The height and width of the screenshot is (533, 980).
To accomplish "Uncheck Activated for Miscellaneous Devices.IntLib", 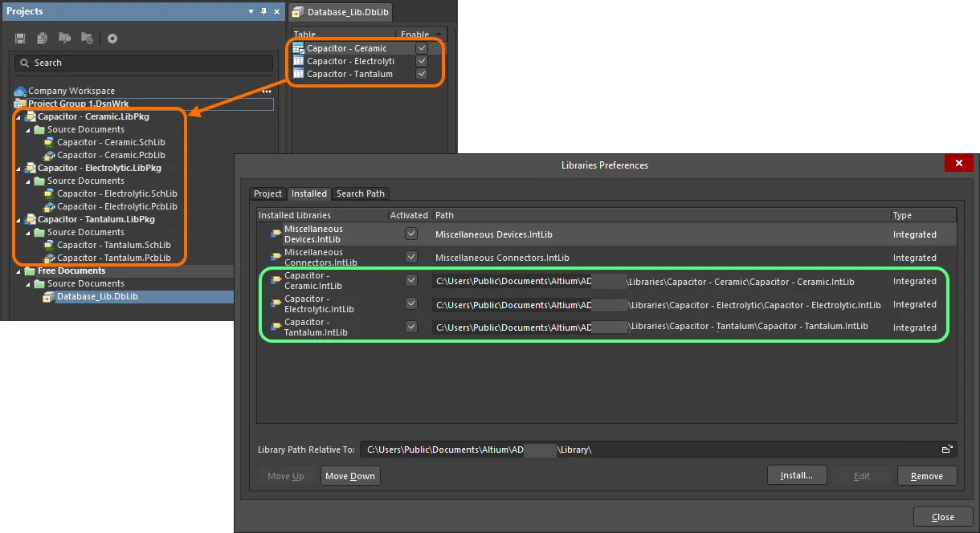I will tap(410, 234).
